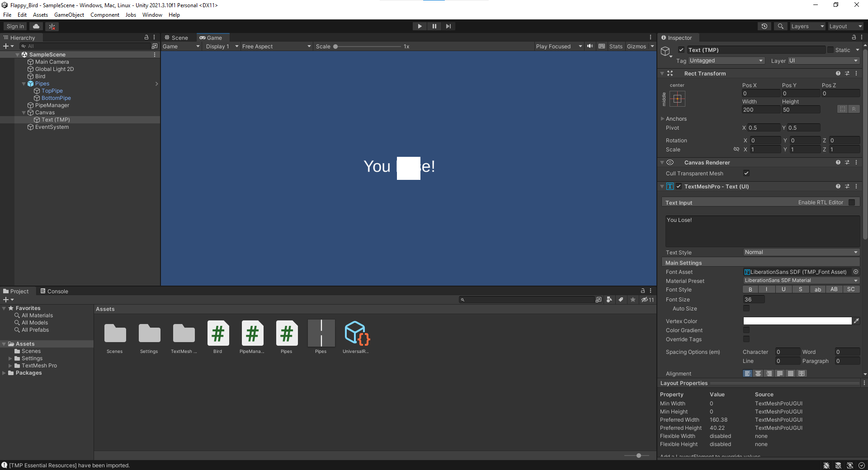Viewport: 868px width, 470px height.
Task: Click the Sign in button
Action: point(15,26)
